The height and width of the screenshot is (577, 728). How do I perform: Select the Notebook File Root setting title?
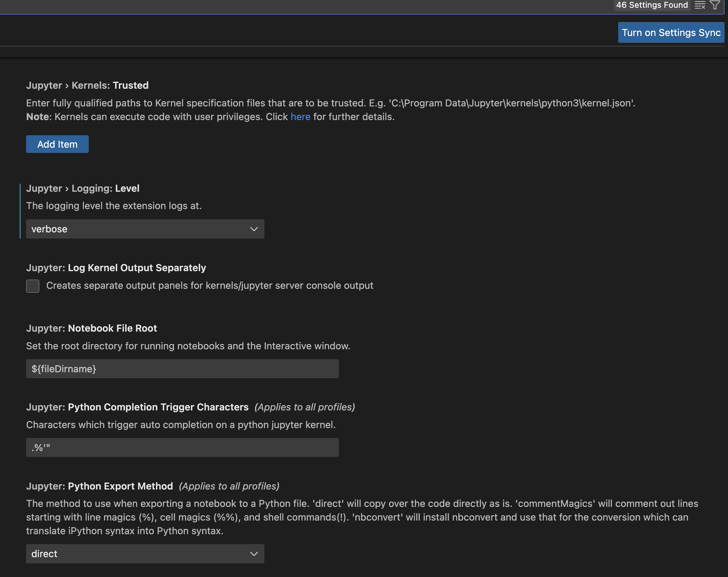coord(92,328)
